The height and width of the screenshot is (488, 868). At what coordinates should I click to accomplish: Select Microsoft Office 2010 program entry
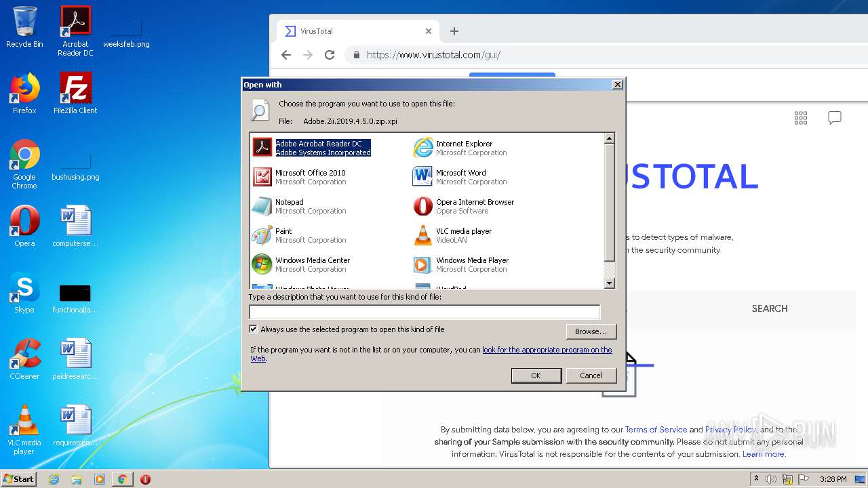[x=299, y=177]
